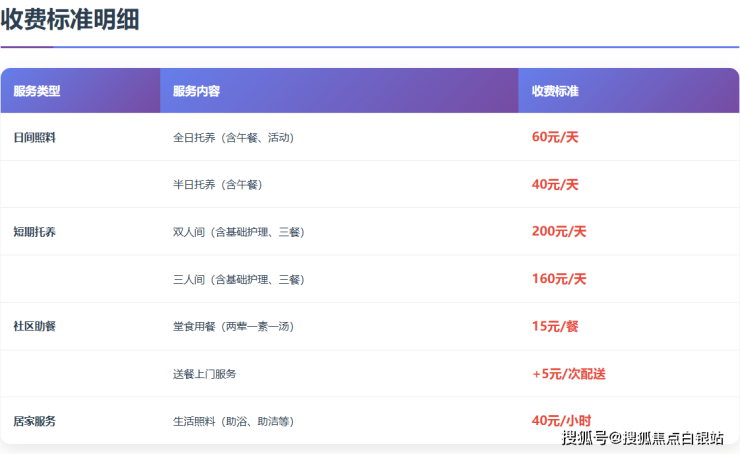Open the 搜狐号@搜狐焦点白银站 watermark link
Screen dimensions: 740x454
pyautogui.click(x=643, y=438)
